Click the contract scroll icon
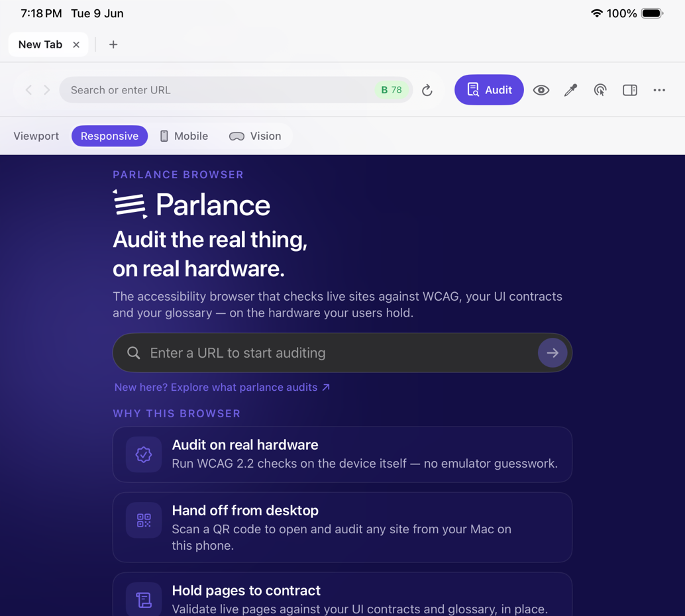 [x=144, y=600]
